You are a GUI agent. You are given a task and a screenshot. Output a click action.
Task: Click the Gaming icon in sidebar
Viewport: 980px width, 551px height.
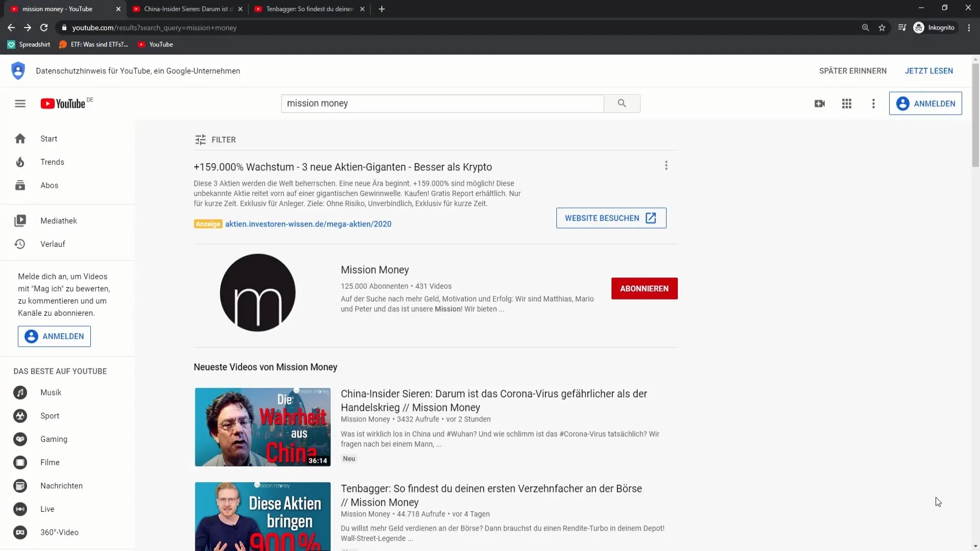coord(20,439)
